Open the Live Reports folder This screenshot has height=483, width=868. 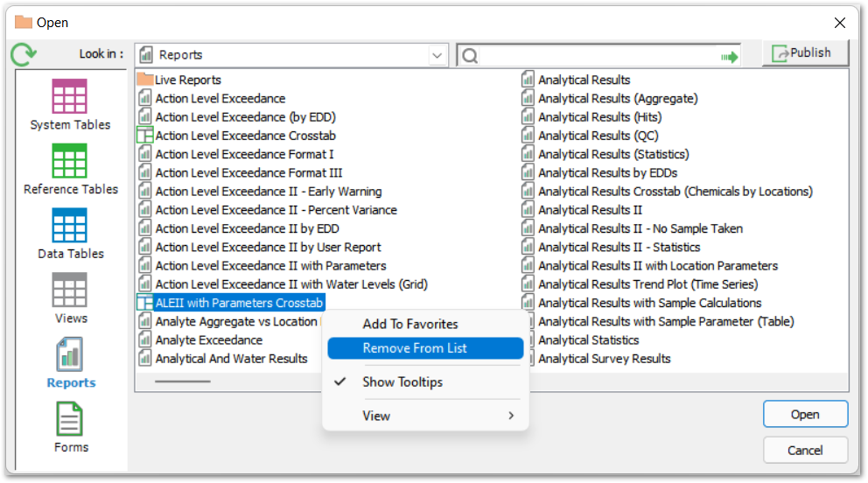pyautogui.click(x=188, y=80)
